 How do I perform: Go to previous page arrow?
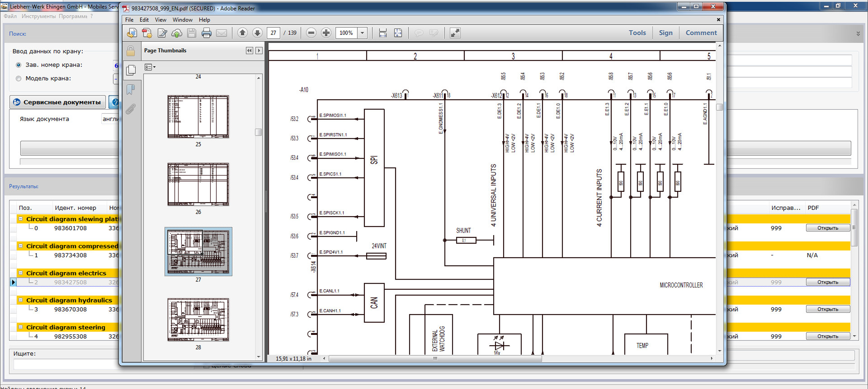[x=242, y=33]
